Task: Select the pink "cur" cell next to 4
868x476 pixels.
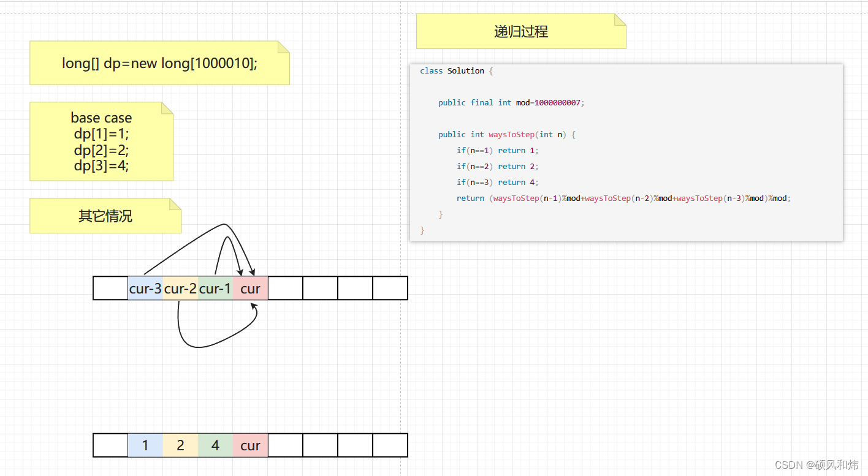Action: [x=250, y=445]
